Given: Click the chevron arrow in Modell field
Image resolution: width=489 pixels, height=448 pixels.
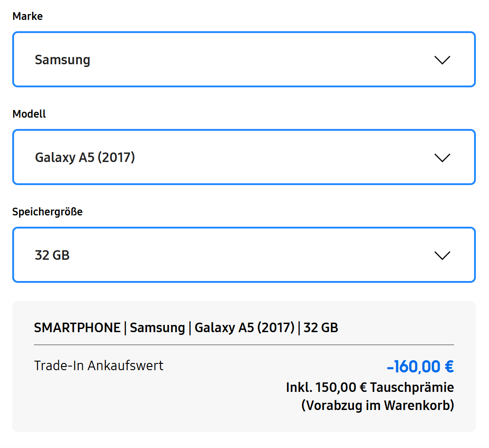Looking at the screenshot, I should (x=442, y=157).
